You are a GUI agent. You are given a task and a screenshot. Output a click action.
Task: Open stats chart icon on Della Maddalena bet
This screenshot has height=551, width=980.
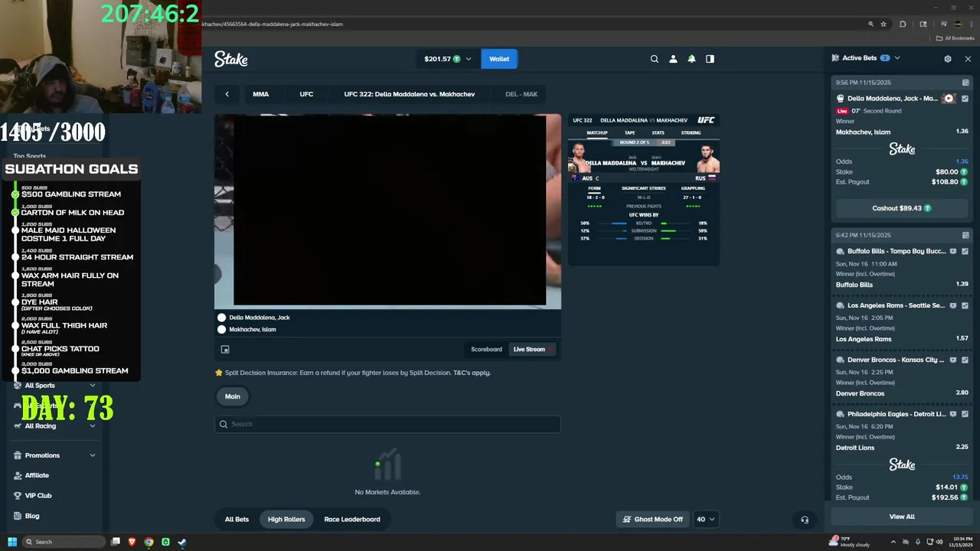(965, 98)
